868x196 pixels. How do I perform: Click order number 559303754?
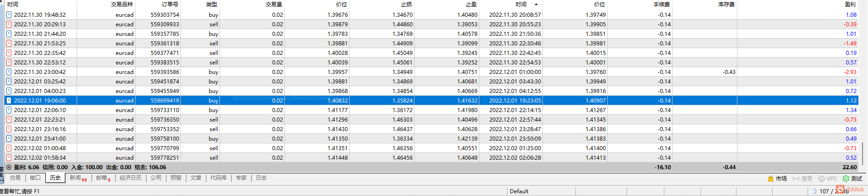(165, 15)
